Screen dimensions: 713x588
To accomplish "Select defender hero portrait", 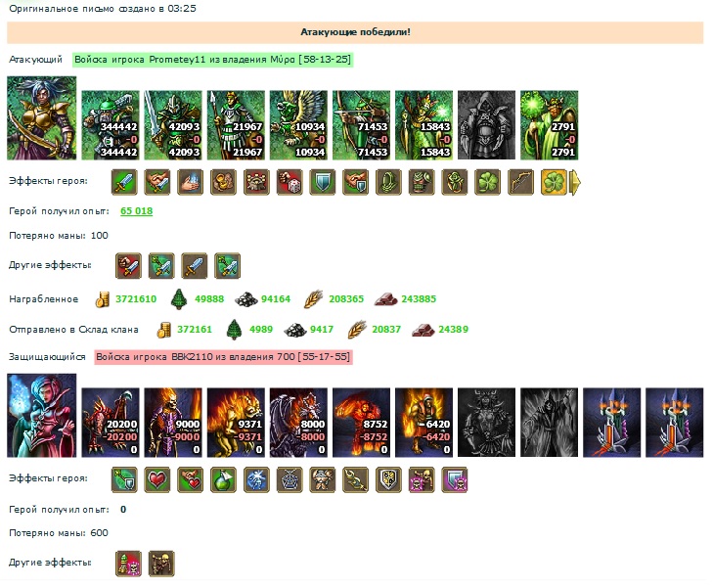I will [x=42, y=416].
